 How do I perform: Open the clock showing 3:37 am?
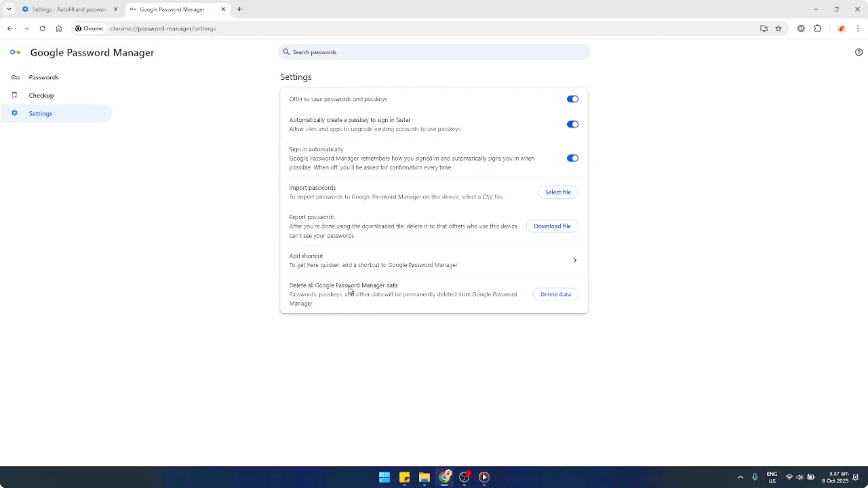coord(835,477)
